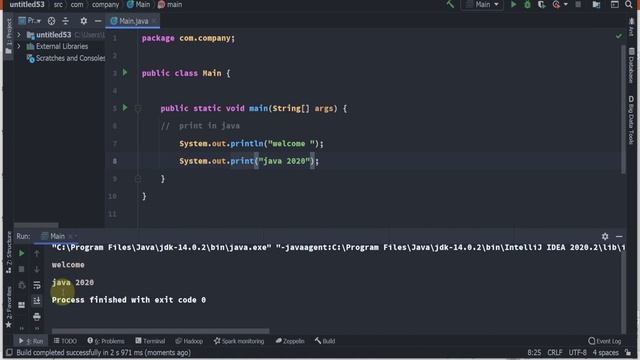Open the Project view selector dropdown

coord(30,21)
